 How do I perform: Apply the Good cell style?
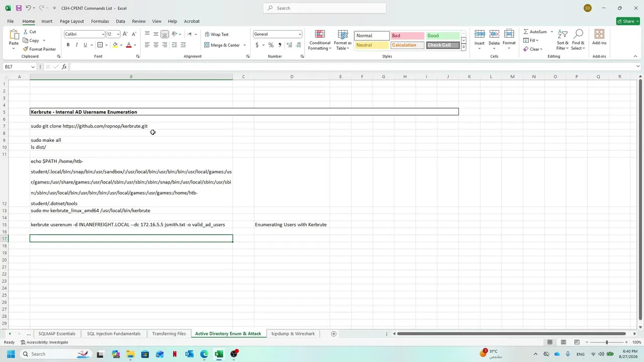pos(443,36)
